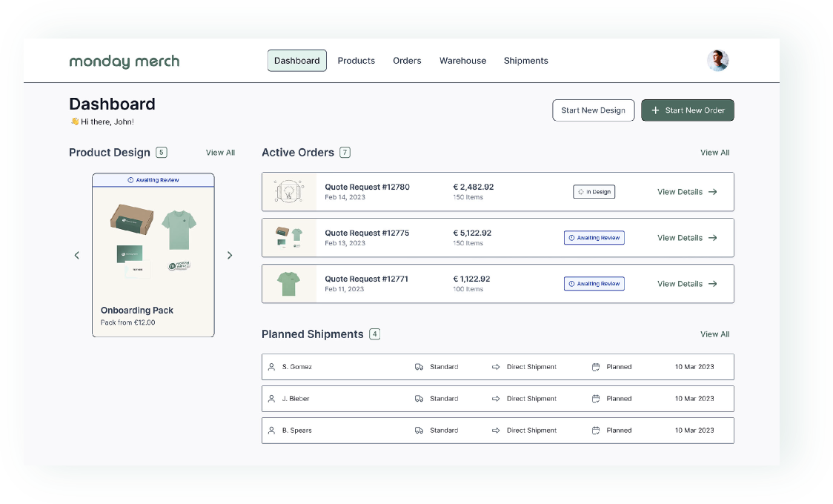This screenshot has height=504, width=833.
Task: Open the Shipments navigation tab
Action: 525,61
